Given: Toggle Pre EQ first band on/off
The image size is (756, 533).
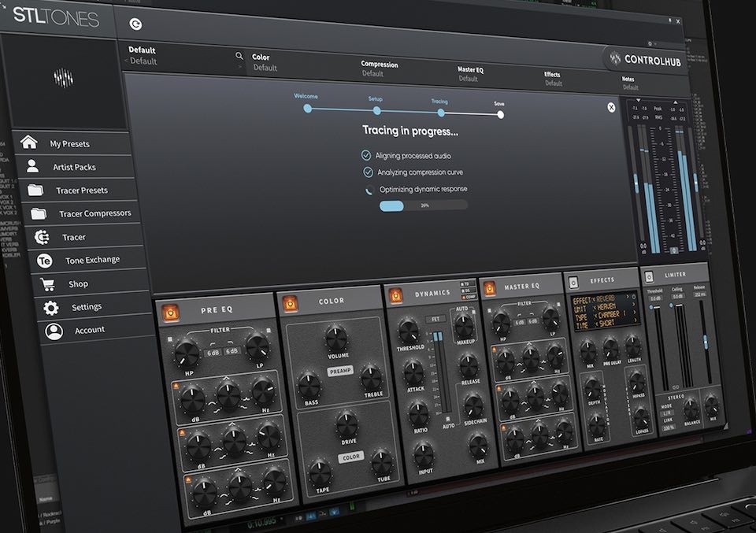Looking at the screenshot, I should coord(176,386).
